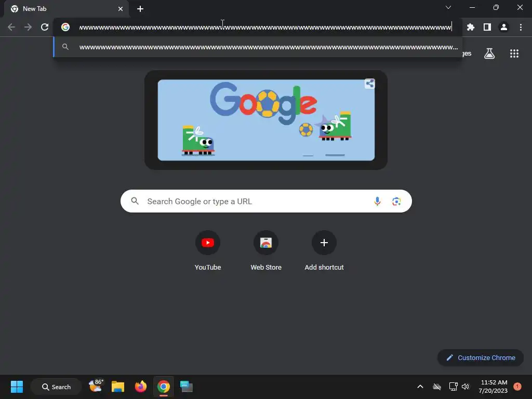Screen dimensions: 532x399
Task: Open the Web Store shortcut
Action: pyautogui.click(x=266, y=251)
